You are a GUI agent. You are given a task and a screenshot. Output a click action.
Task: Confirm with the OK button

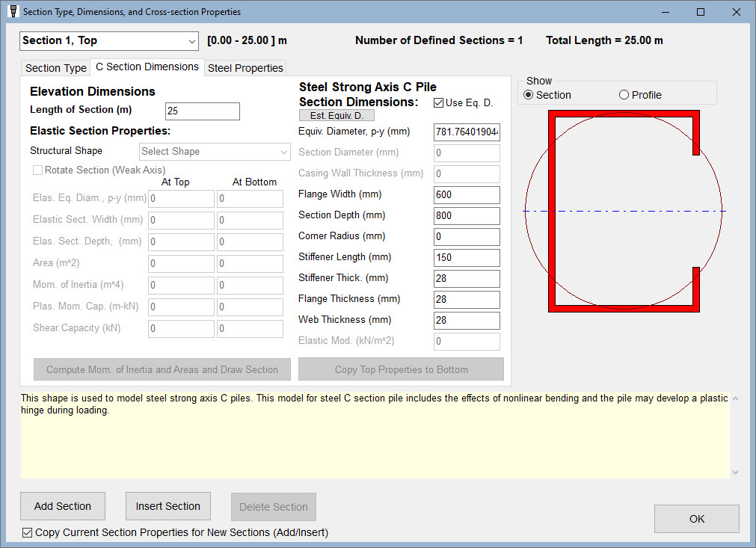[697, 519]
